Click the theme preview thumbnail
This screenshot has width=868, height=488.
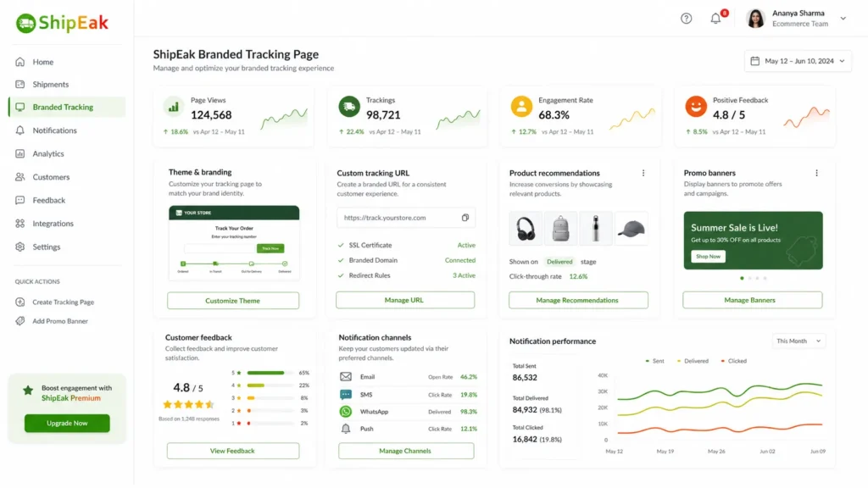pyautogui.click(x=234, y=243)
